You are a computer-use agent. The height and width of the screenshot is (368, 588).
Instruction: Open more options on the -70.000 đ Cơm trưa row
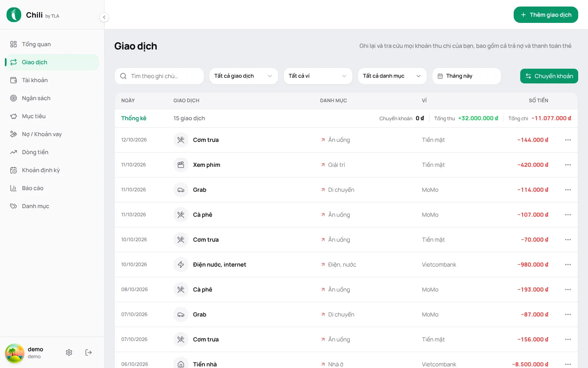coord(568,240)
